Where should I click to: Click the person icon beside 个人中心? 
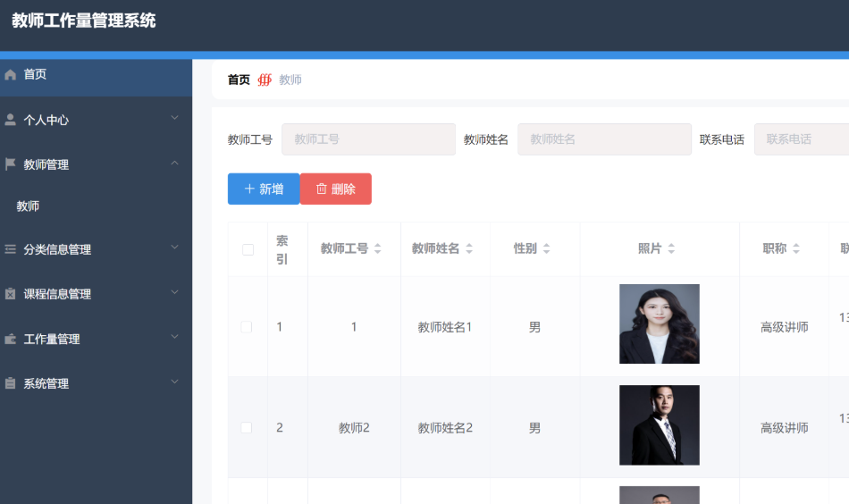click(x=11, y=120)
